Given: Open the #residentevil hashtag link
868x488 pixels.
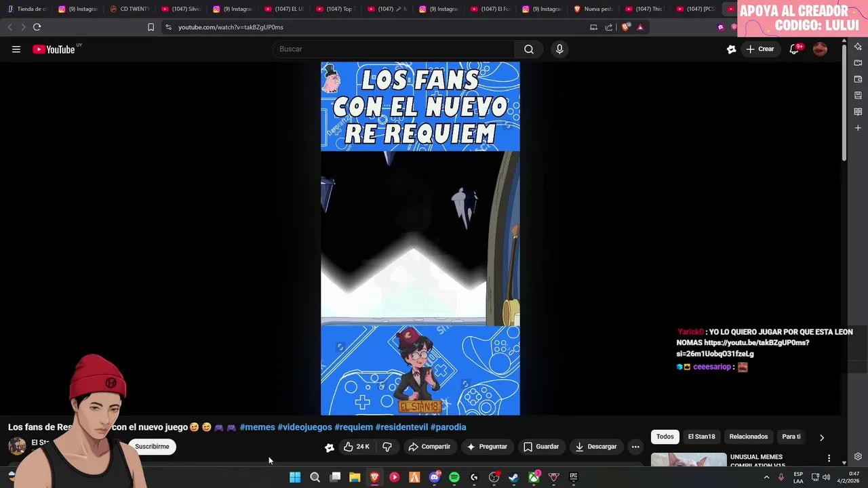Looking at the screenshot, I should pos(401,427).
